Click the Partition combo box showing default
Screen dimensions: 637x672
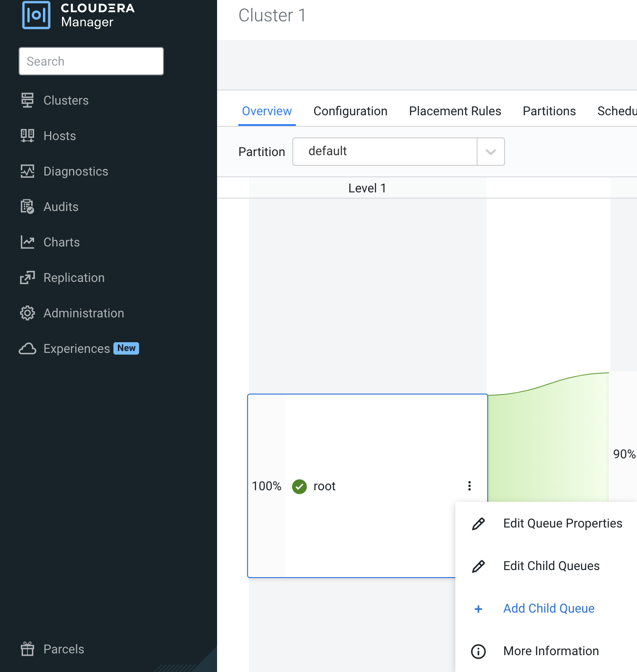coord(385,152)
